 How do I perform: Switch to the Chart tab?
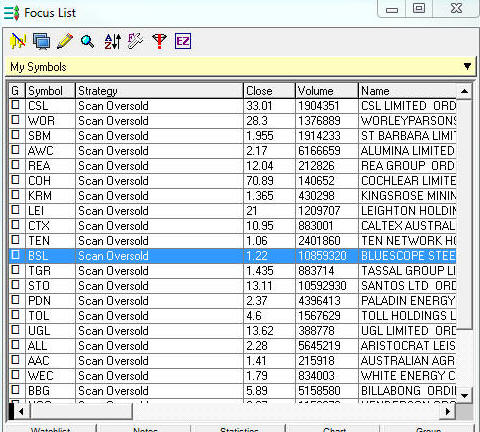pyautogui.click(x=334, y=429)
